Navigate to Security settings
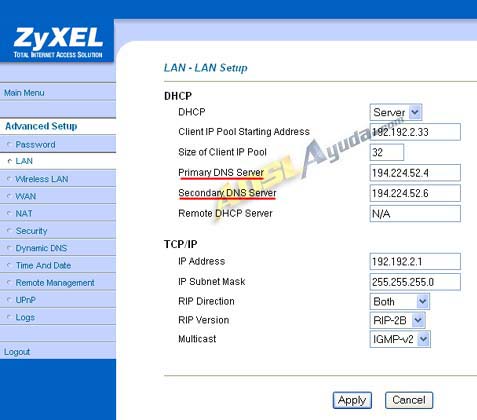 pyautogui.click(x=31, y=231)
